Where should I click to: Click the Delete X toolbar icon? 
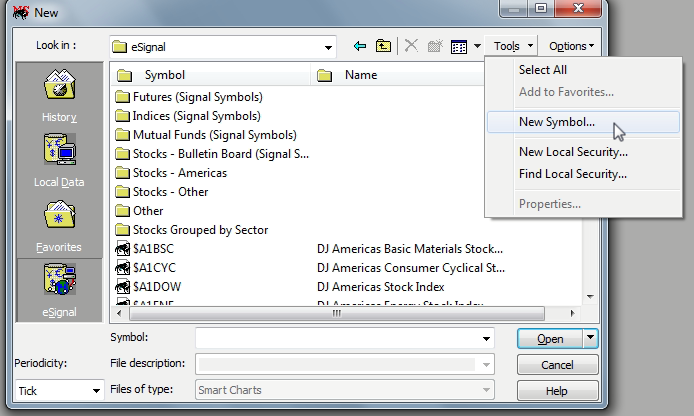click(x=411, y=46)
